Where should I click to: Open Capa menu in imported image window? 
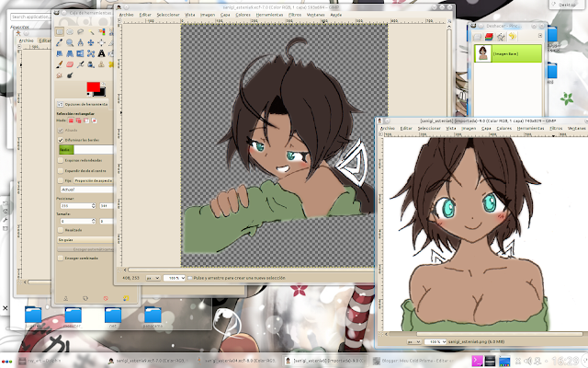tap(486, 129)
